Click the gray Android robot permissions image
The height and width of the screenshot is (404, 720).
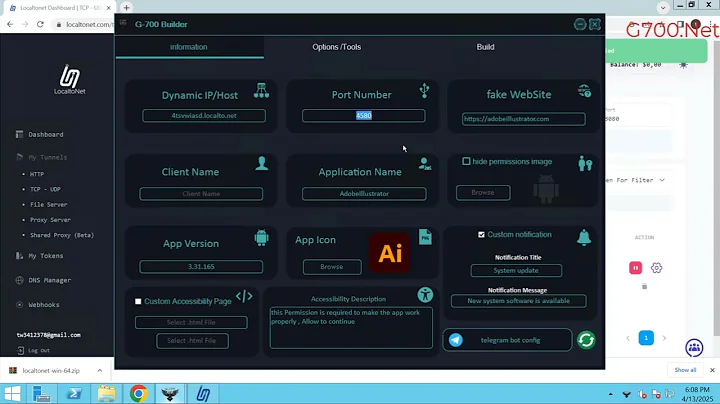[546, 189]
